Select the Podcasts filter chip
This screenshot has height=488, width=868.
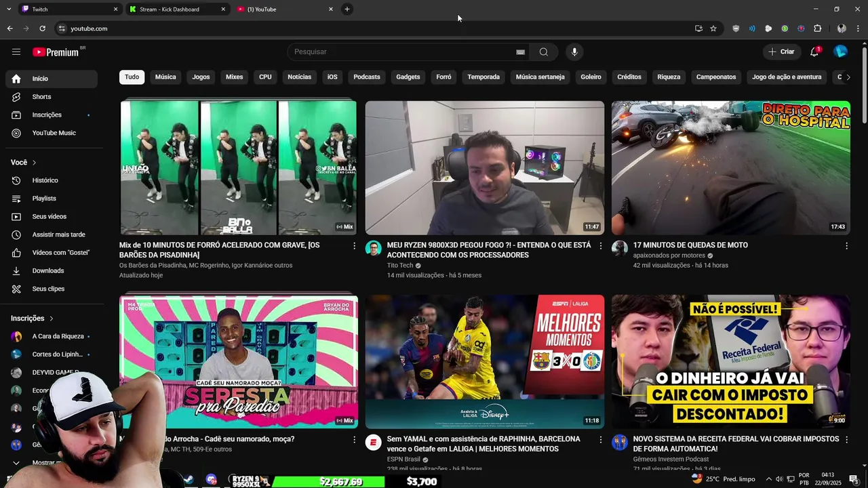(x=367, y=77)
